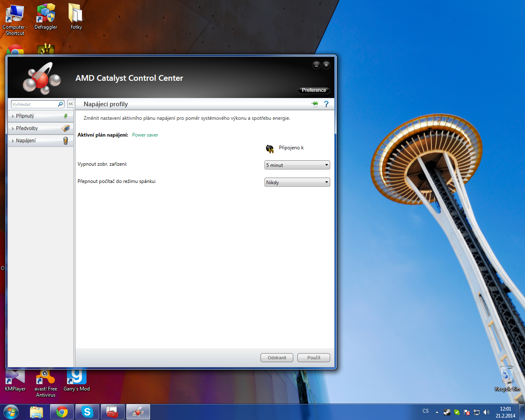
Task: Open Windows Explorer from the taskbar
Action: pyautogui.click(x=37, y=412)
